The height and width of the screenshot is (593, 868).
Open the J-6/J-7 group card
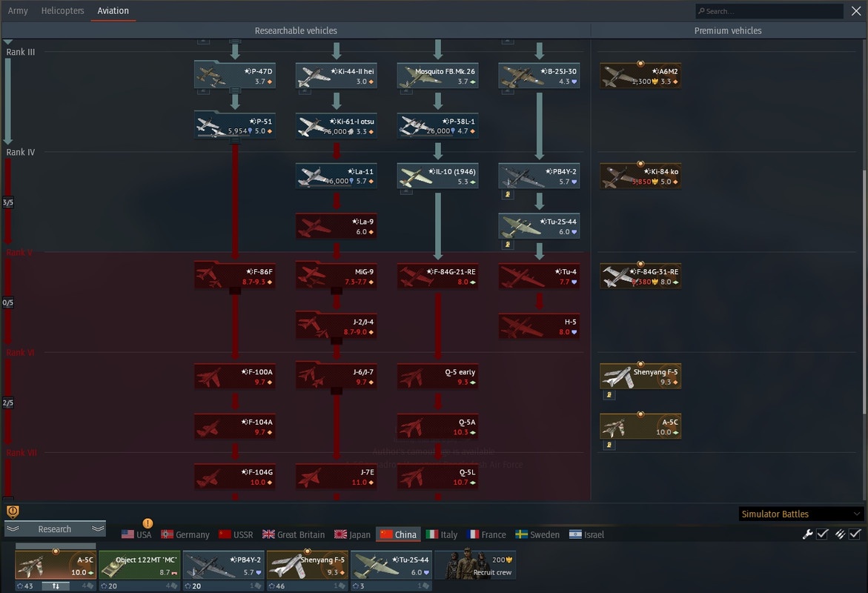point(336,377)
